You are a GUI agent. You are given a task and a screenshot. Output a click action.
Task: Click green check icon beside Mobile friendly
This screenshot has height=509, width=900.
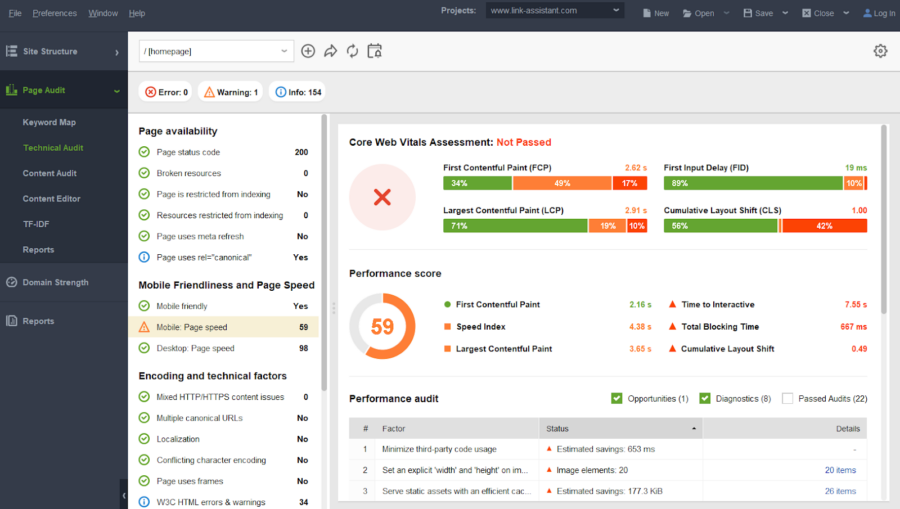tap(144, 306)
